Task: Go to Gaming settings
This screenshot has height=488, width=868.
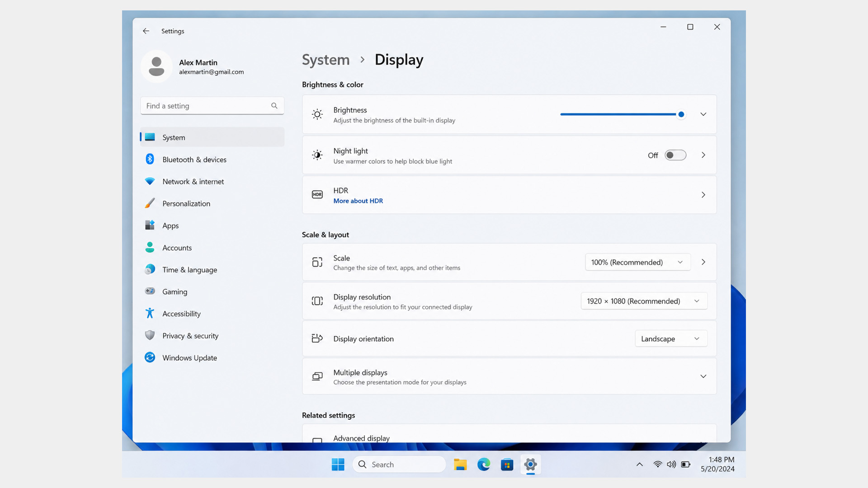Action: tap(212, 291)
